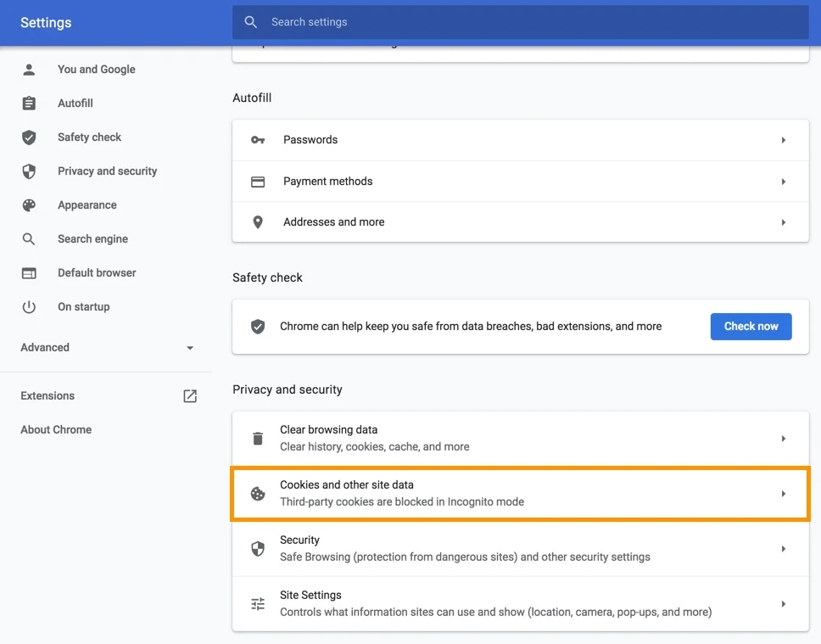Select Appearance in the sidebar

(87, 204)
